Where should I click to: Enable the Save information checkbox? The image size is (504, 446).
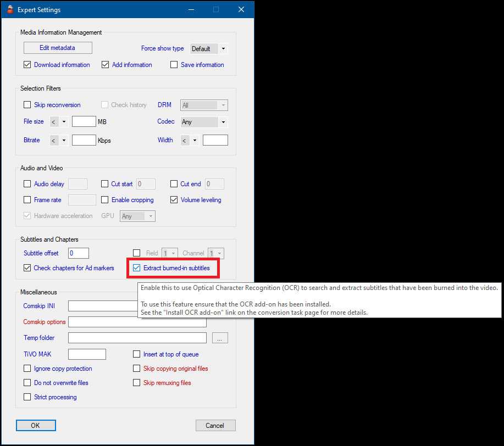click(174, 65)
